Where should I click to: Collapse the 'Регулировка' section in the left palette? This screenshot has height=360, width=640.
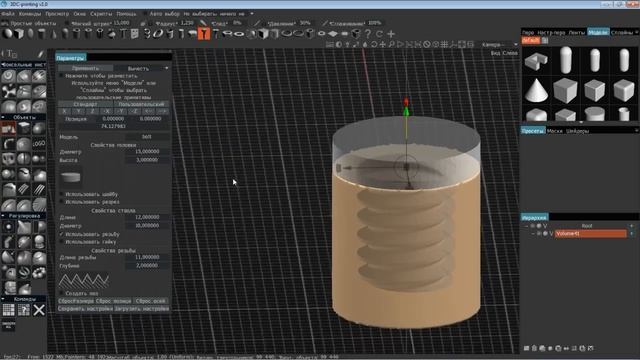coord(3,216)
